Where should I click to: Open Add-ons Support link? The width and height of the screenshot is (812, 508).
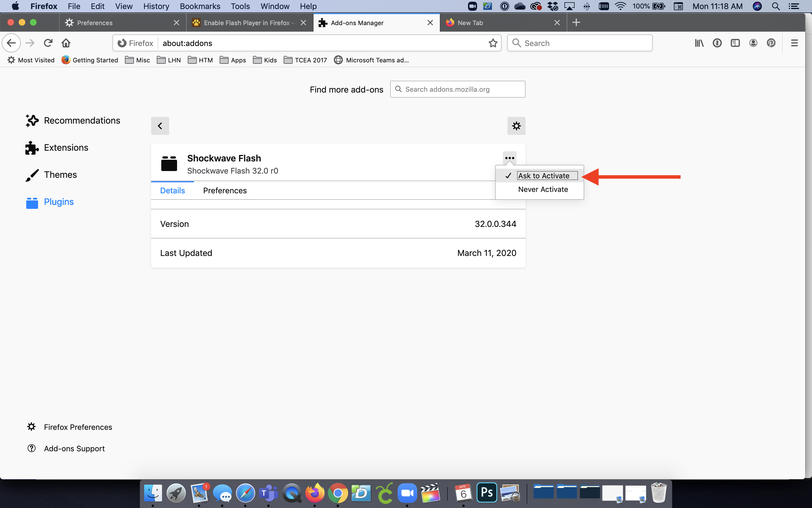(66, 448)
